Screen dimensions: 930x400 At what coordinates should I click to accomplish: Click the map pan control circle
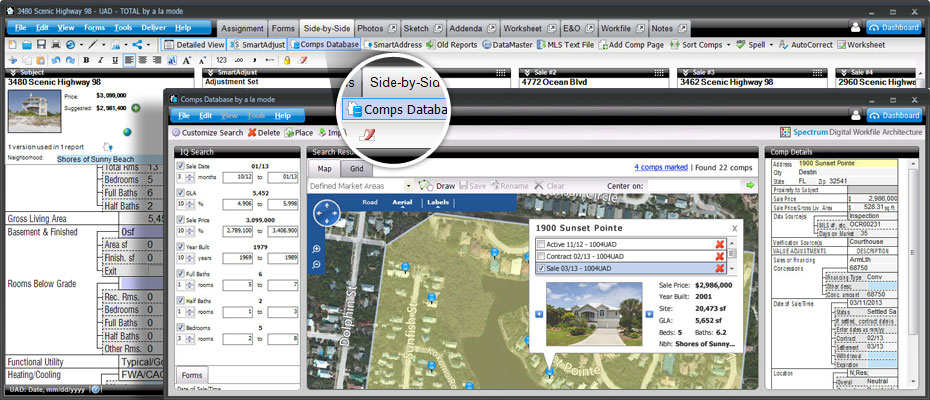pos(326,213)
